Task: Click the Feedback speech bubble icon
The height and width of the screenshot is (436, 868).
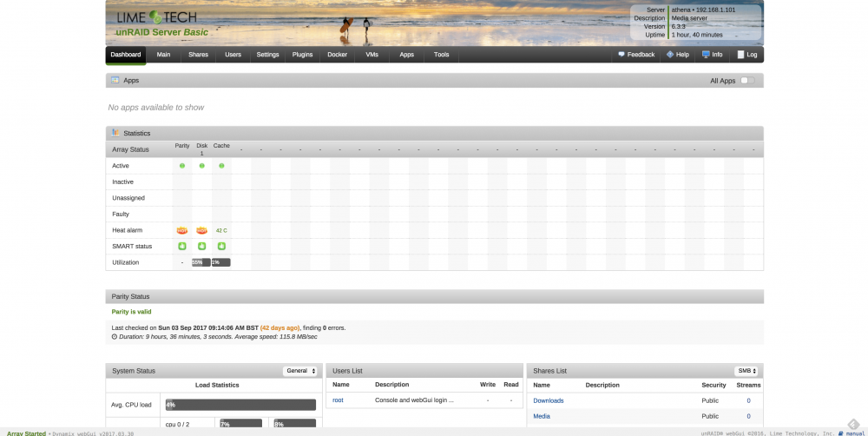Action: point(621,55)
